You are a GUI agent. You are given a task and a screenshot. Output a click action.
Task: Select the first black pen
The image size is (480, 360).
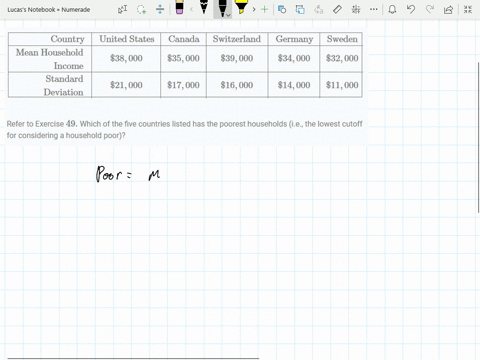(204, 7)
